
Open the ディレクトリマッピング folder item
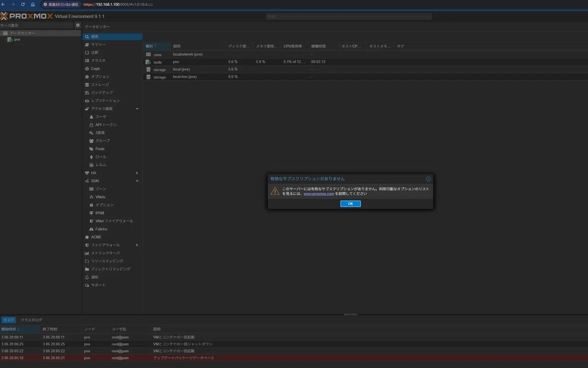(x=113, y=269)
